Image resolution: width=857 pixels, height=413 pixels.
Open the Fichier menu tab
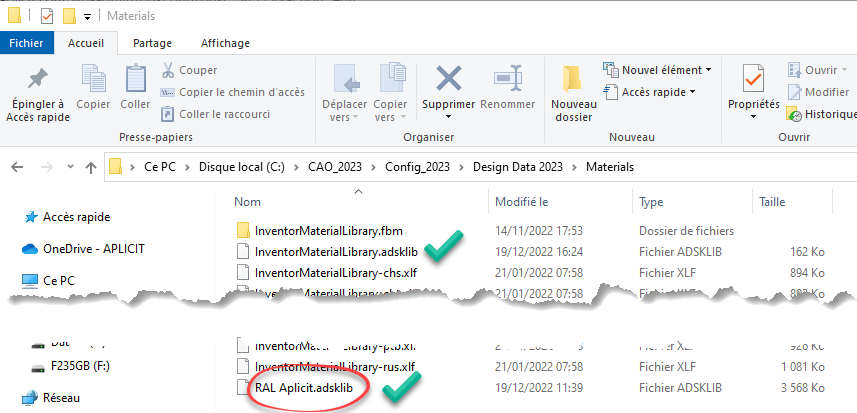coord(25,43)
